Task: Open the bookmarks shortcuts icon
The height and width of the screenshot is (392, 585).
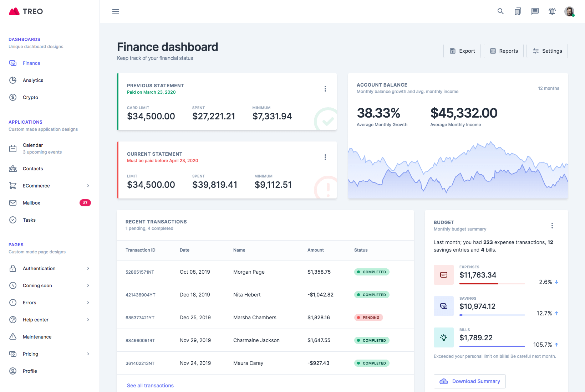Action: pyautogui.click(x=518, y=11)
